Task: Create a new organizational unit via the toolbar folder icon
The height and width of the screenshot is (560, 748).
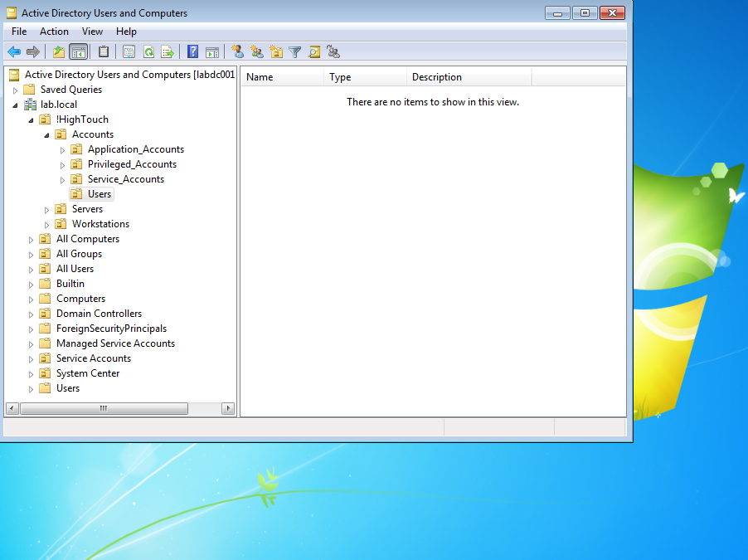Action: (276, 51)
